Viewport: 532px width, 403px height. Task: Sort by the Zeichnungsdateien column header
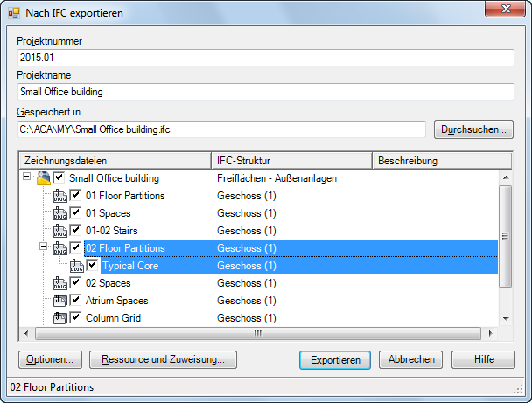point(115,161)
